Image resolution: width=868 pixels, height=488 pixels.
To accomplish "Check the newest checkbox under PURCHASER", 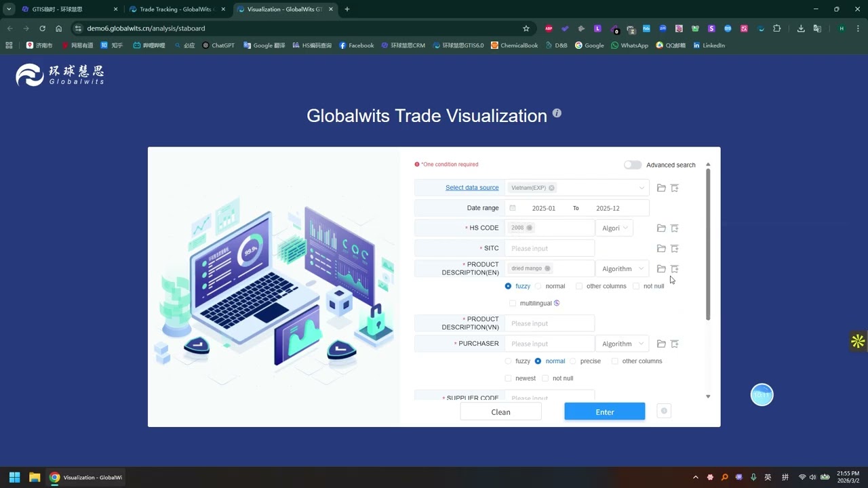I will click(x=508, y=378).
